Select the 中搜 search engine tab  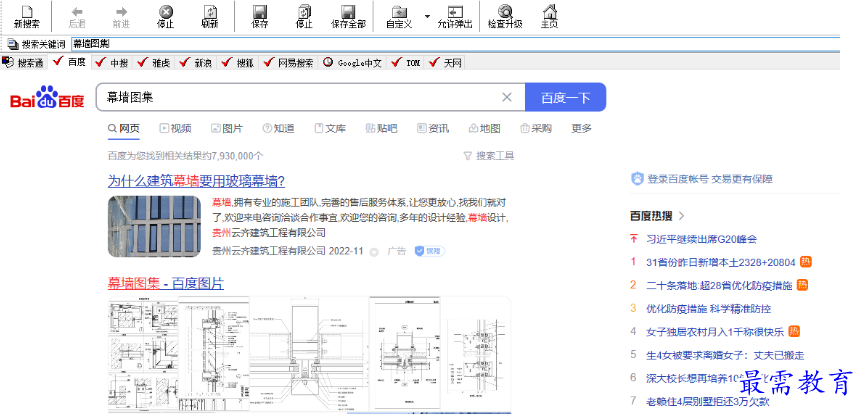coord(111,63)
